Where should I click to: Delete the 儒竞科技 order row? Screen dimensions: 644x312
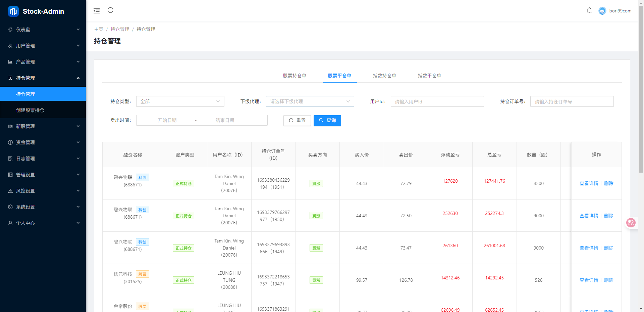point(609,280)
